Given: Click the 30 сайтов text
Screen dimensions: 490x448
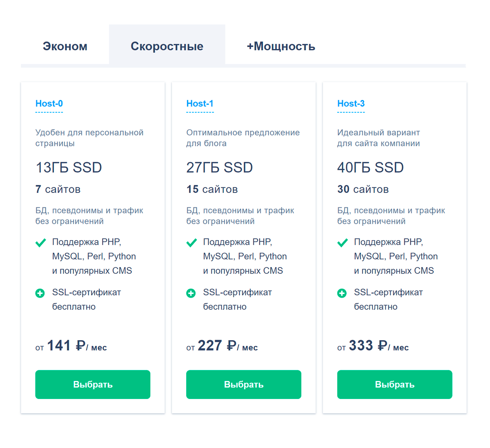Looking at the screenshot, I should [x=363, y=189].
